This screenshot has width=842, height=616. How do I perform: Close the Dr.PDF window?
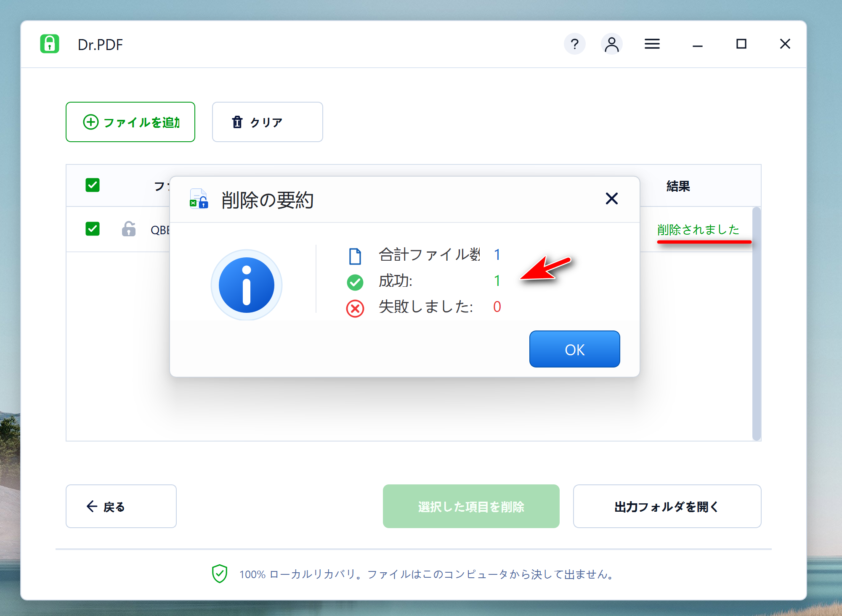click(785, 44)
